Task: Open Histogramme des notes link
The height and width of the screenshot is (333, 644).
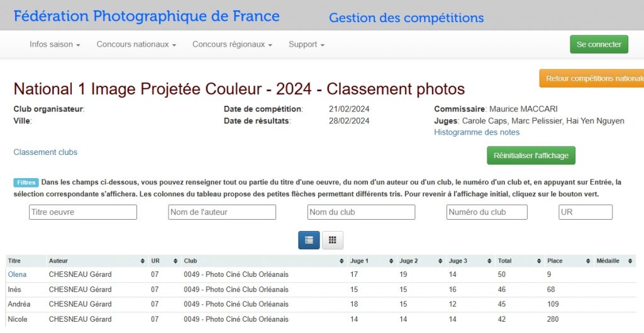Action: click(477, 132)
